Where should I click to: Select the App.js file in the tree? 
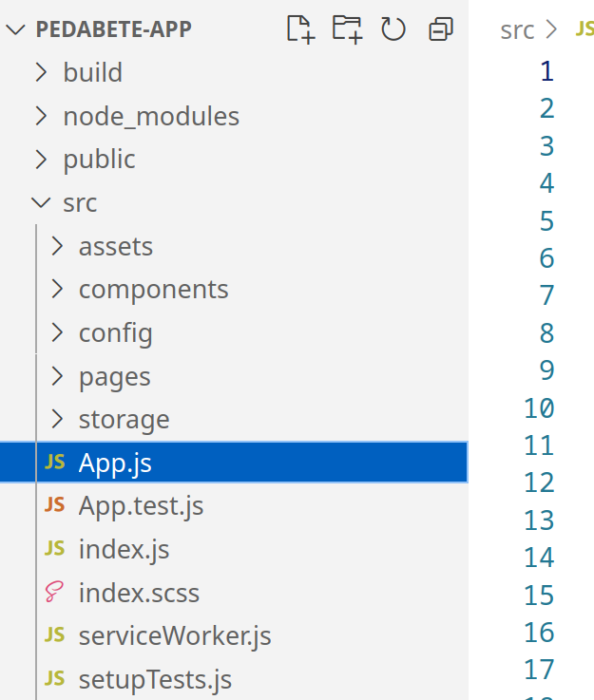[234, 462]
